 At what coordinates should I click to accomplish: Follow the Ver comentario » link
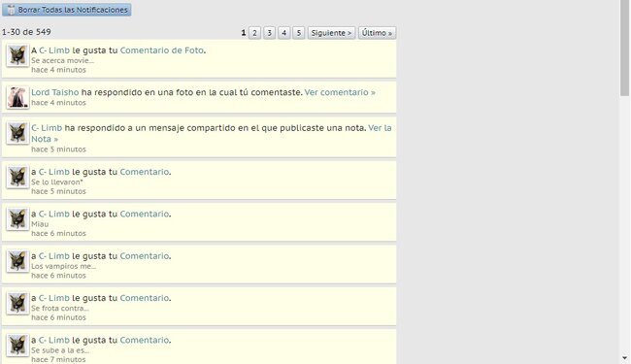click(x=340, y=92)
